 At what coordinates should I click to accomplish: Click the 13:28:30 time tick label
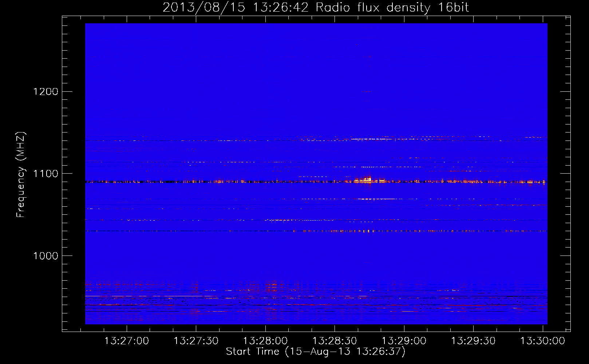tap(335, 341)
